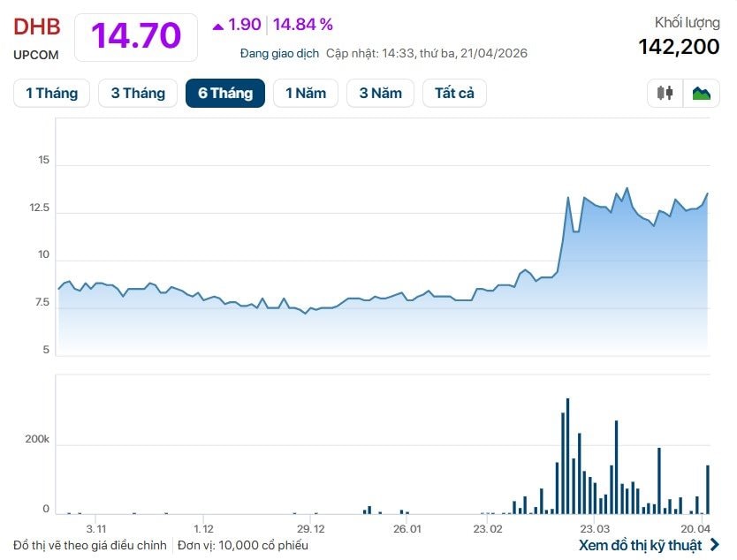Screen dimensions: 737x560
Task: Click the 14.70 current price box
Action: 136,36
